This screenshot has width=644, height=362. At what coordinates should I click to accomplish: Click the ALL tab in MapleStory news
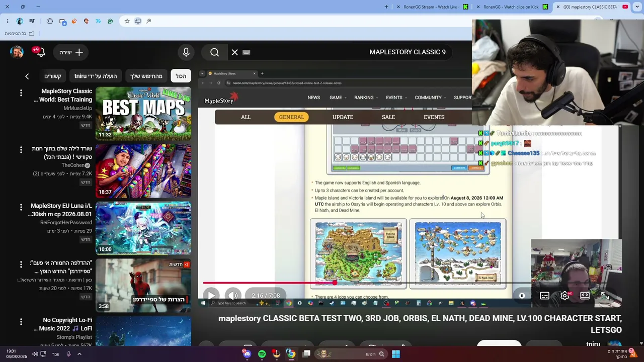tap(246, 117)
